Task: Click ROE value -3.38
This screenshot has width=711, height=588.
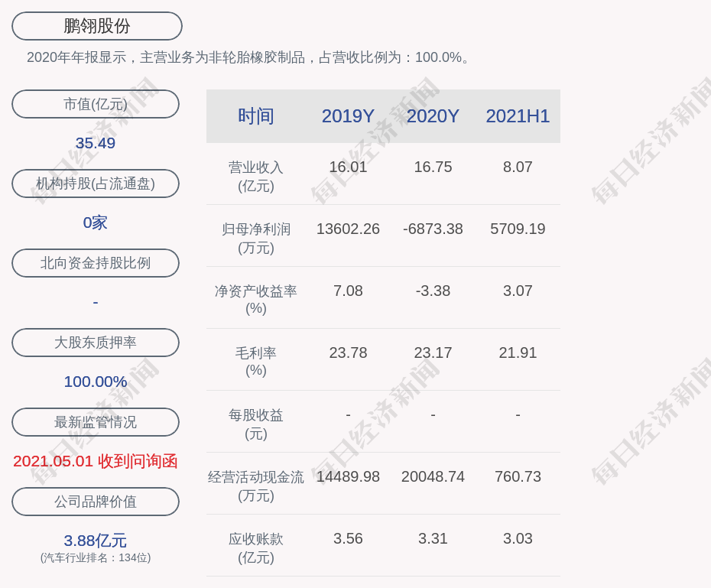Action: [433, 291]
